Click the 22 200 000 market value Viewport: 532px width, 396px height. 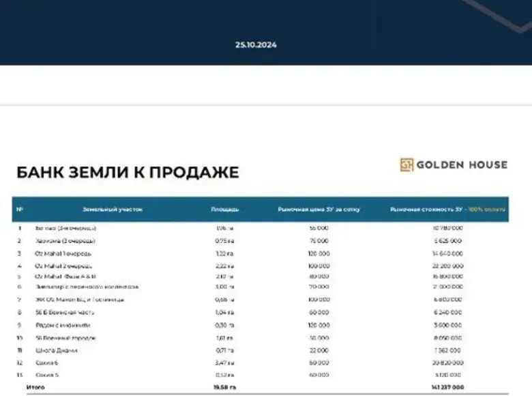(x=448, y=266)
